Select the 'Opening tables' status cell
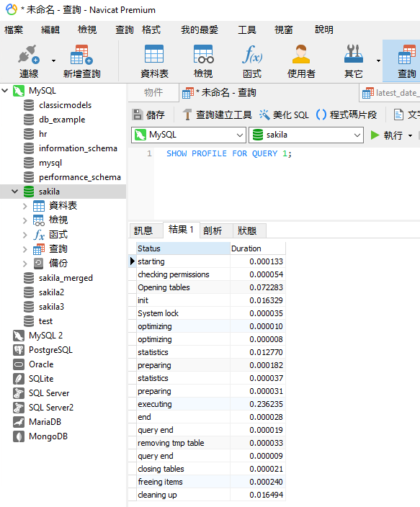Screen dimensions: 420x507 pos(183,287)
